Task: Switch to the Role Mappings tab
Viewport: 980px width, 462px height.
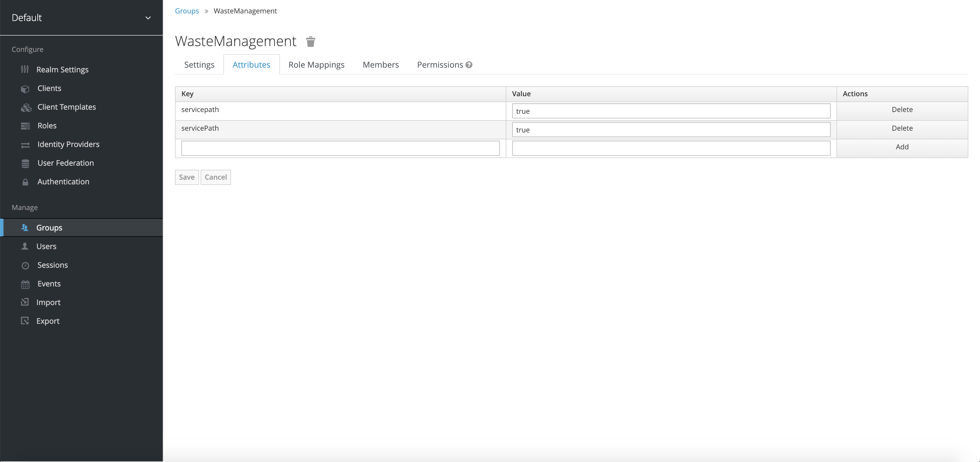Action: click(316, 65)
